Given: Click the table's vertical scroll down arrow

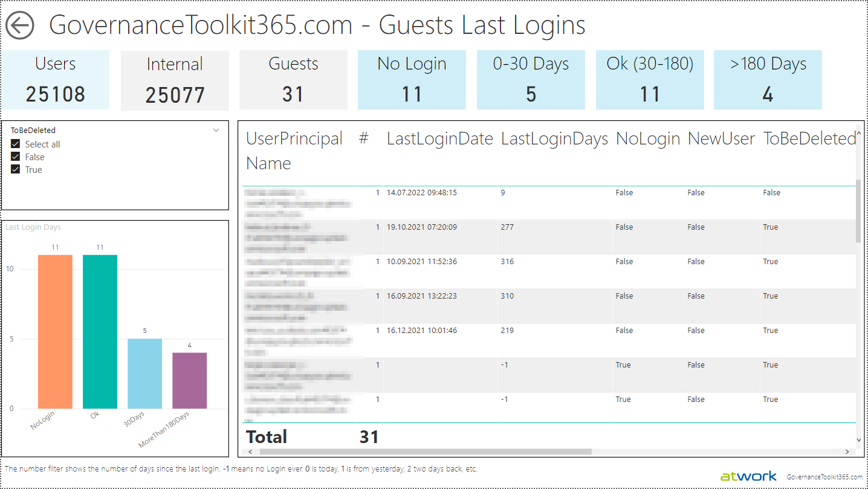Looking at the screenshot, I should tap(859, 440).
